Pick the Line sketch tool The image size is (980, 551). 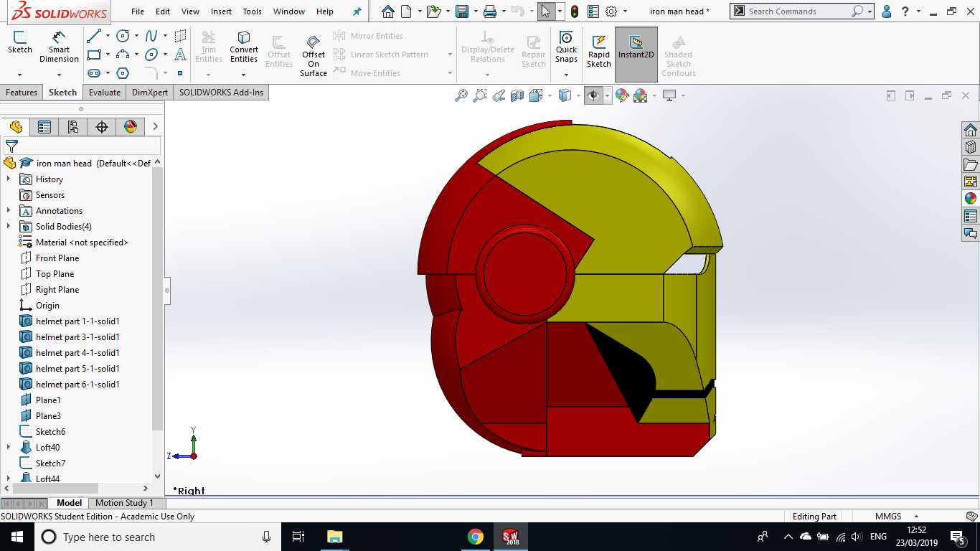[93, 36]
